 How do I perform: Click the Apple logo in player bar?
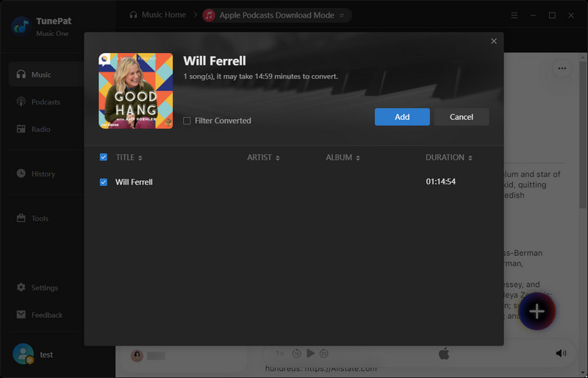[444, 353]
